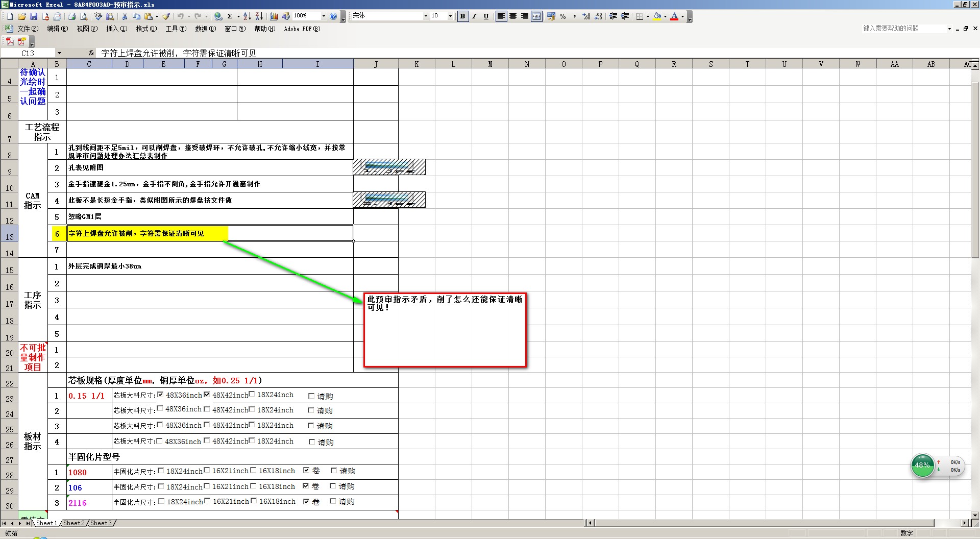The width and height of the screenshot is (980, 539).
Task: Save the workbook with the floppy icon
Action: click(34, 16)
